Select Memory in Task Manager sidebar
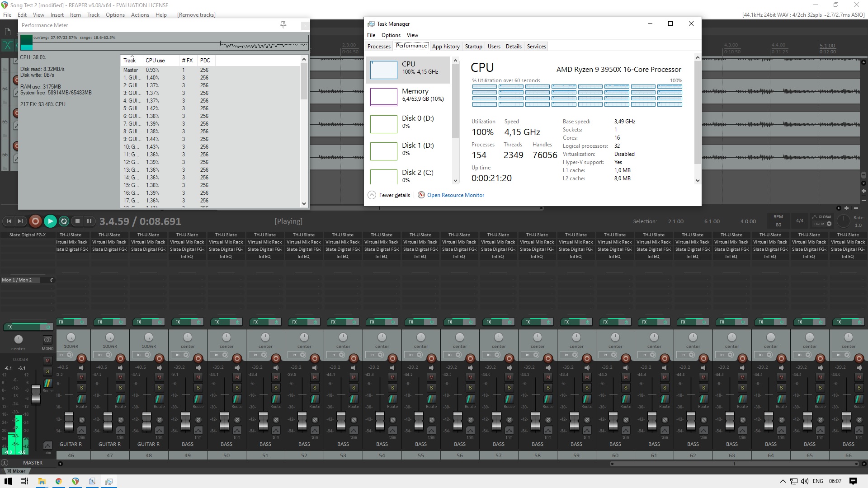 [408, 96]
